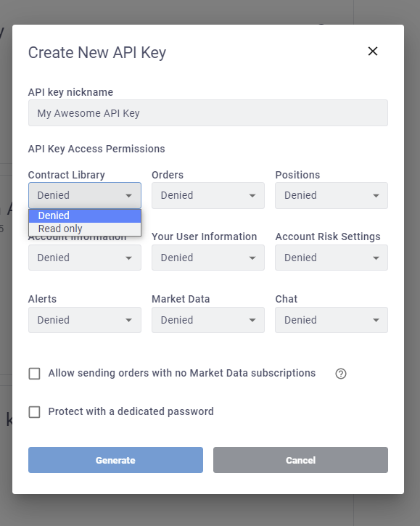Choose Denied option in open dropdown list
The image size is (420, 526).
pos(85,215)
